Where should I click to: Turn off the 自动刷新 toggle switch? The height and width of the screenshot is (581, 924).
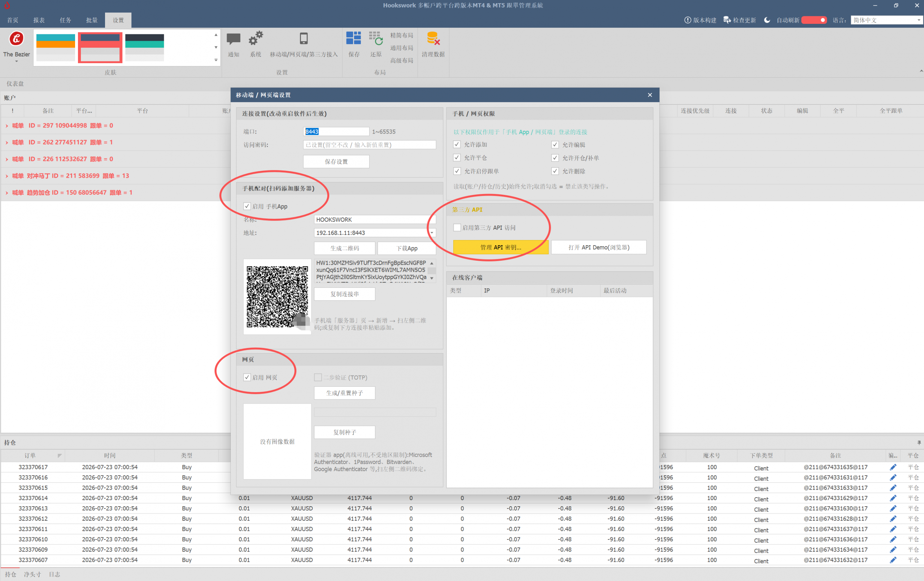[814, 20]
